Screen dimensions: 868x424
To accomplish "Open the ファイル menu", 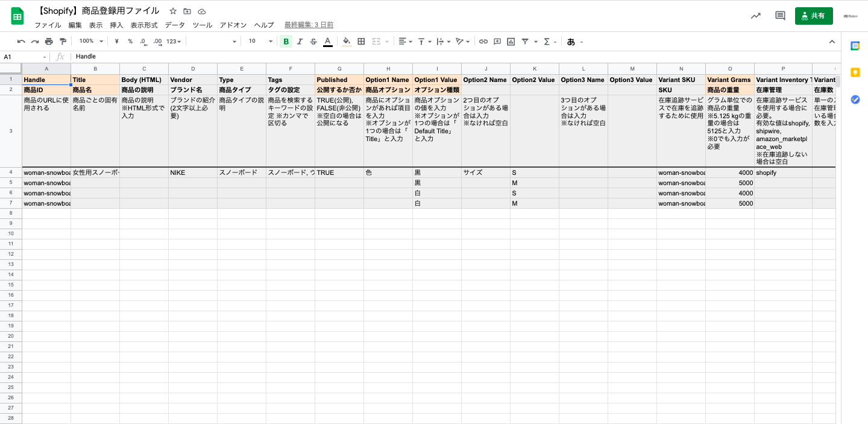I will pyautogui.click(x=48, y=25).
